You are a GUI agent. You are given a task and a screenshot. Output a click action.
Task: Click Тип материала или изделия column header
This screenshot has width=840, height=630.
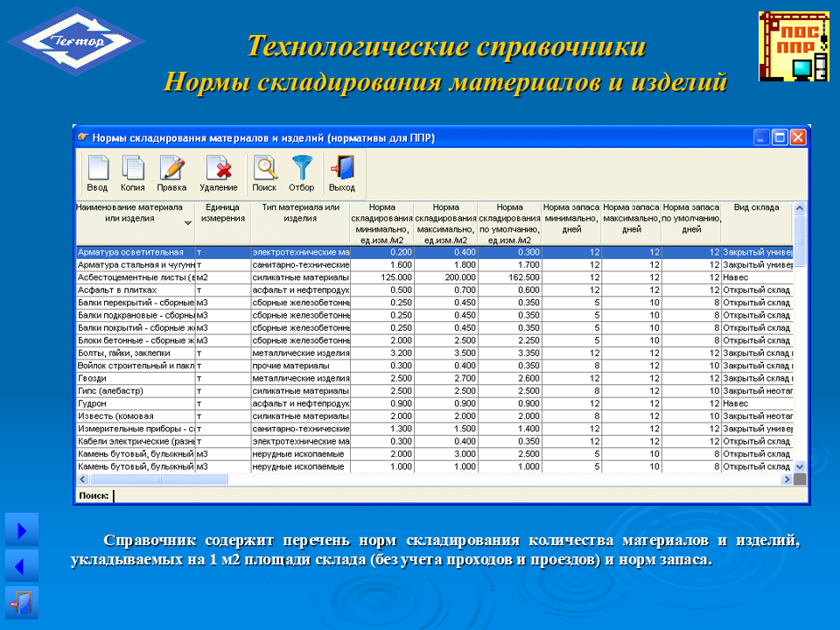(x=300, y=223)
